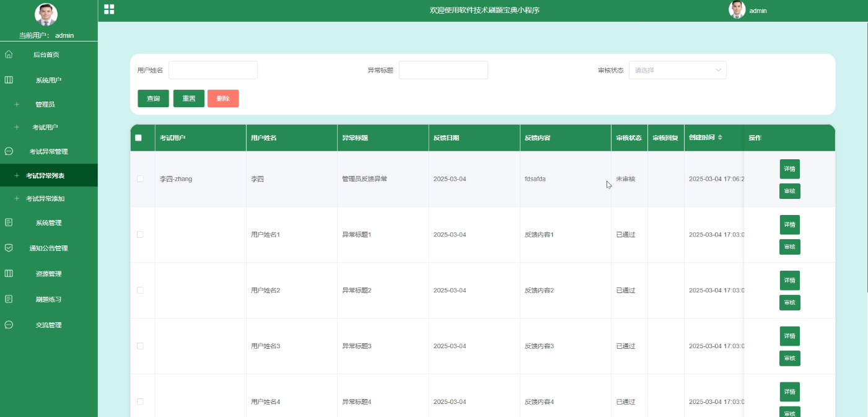
Task: Expand 通知公告管理 menu
Action: [x=48, y=248]
